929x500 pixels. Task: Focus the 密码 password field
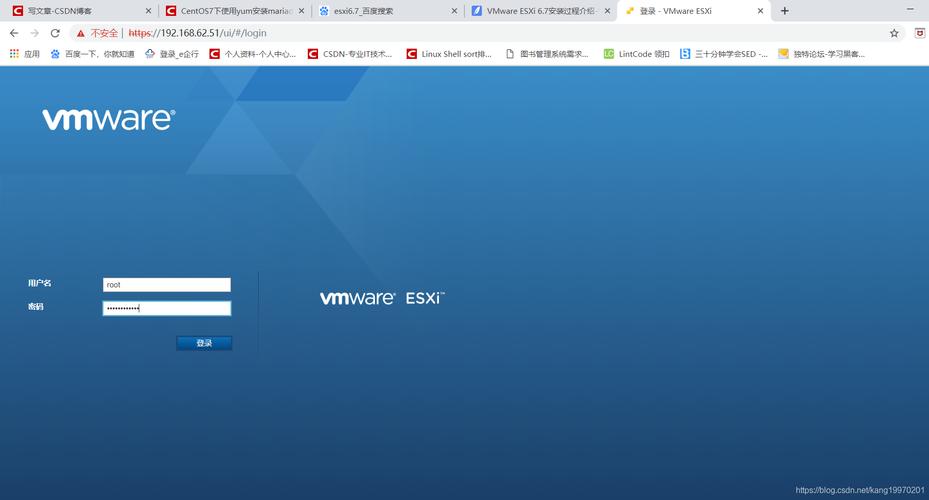tap(166, 308)
